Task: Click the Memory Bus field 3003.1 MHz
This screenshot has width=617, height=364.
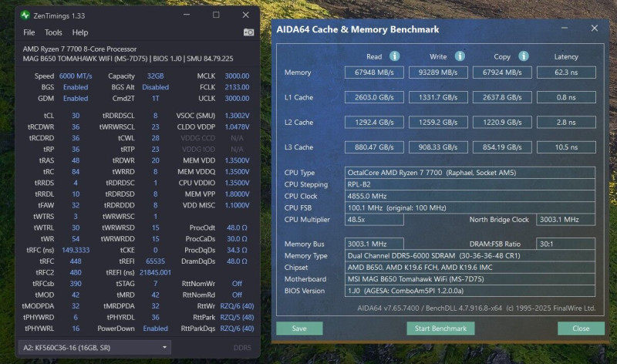Action: coord(374,244)
